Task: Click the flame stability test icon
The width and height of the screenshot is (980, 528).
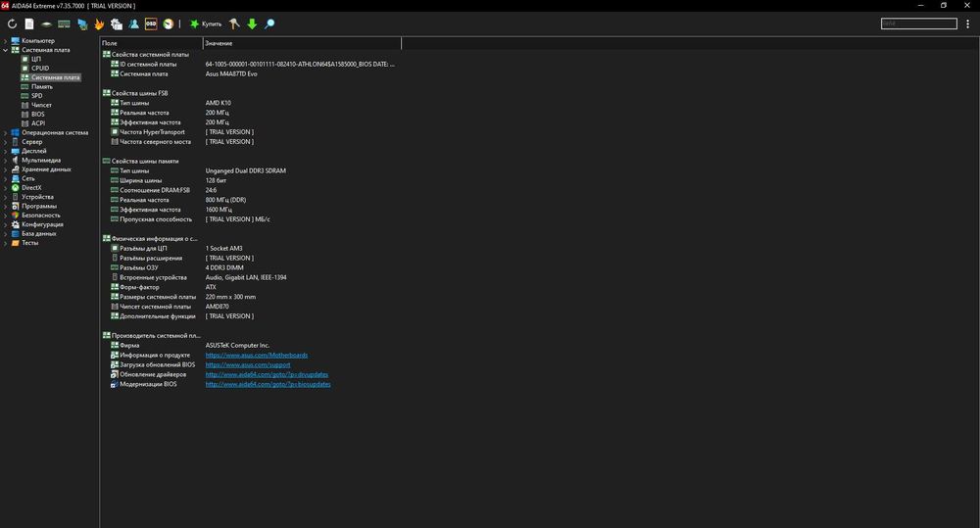Action: point(100,23)
